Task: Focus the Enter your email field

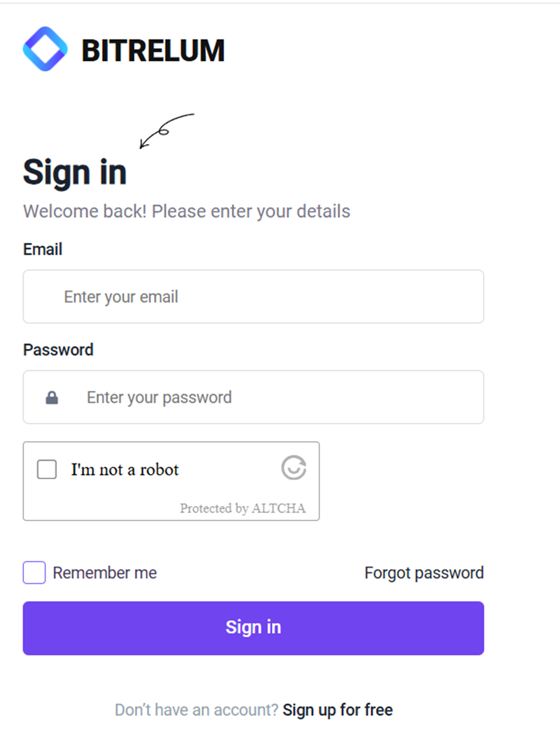Action: pos(253,297)
